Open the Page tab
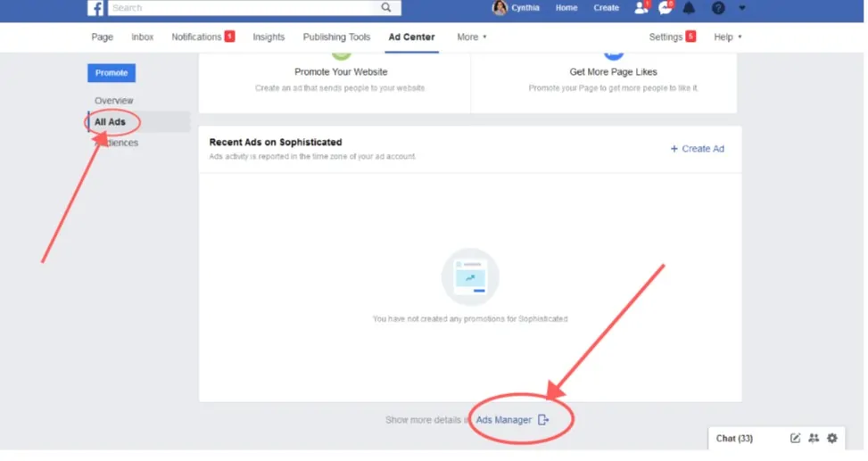Viewport: 868px width, 461px height. click(x=102, y=37)
